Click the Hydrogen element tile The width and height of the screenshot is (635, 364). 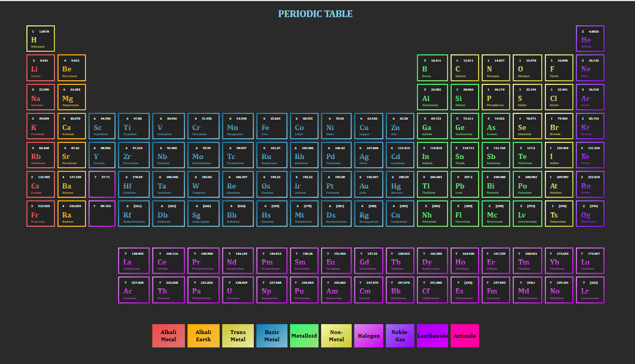(x=40, y=39)
